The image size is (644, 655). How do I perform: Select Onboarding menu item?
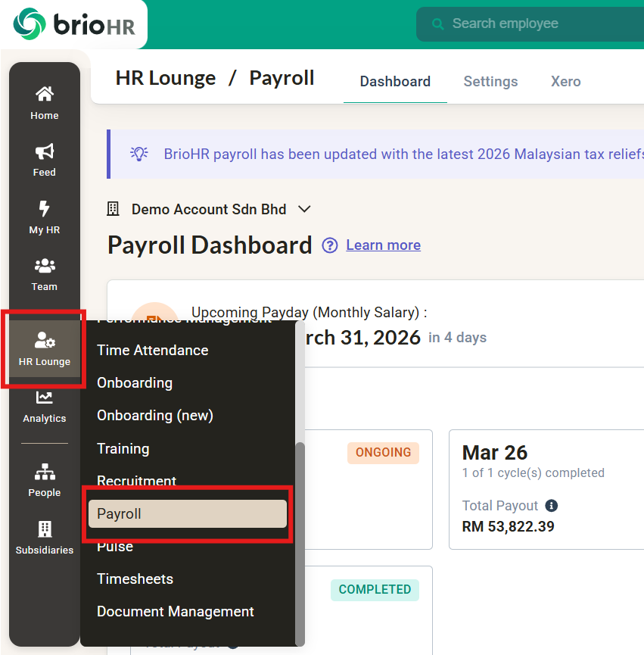(135, 382)
